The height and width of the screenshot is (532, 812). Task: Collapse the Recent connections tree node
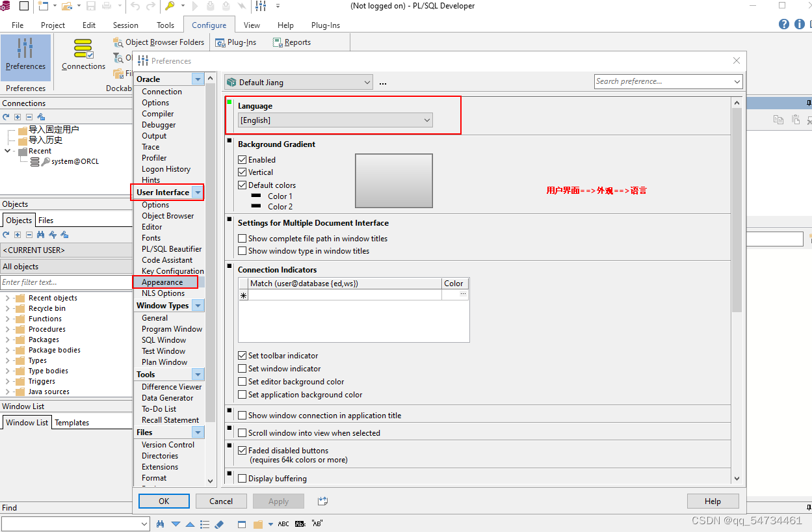coord(7,151)
